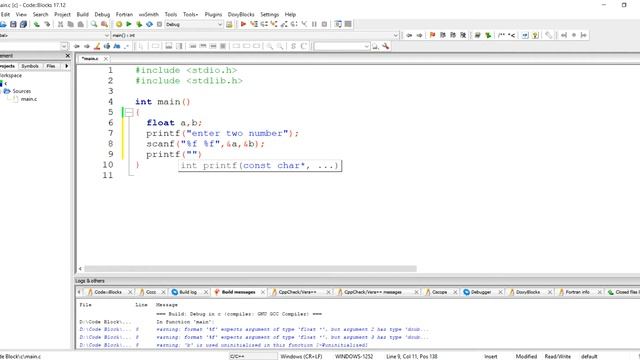Switch to the Fortran info tab
Screen dimensions: 640x360
click(x=577, y=292)
